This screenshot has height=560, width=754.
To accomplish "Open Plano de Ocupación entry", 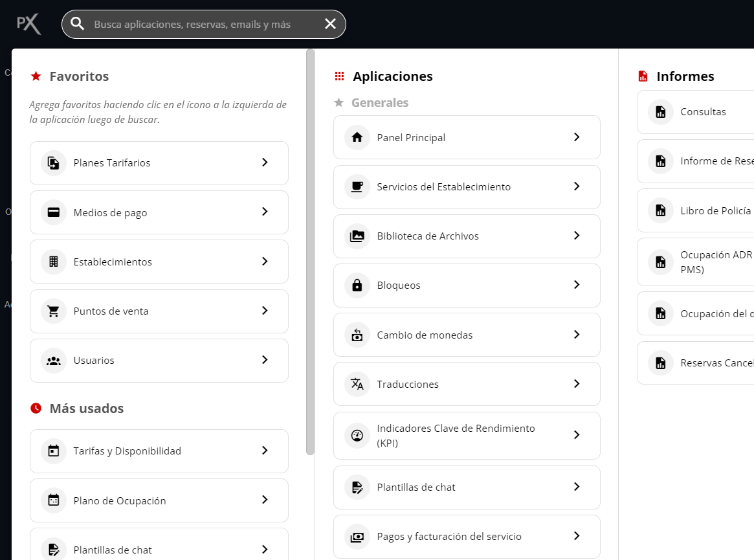I will [x=120, y=500].
